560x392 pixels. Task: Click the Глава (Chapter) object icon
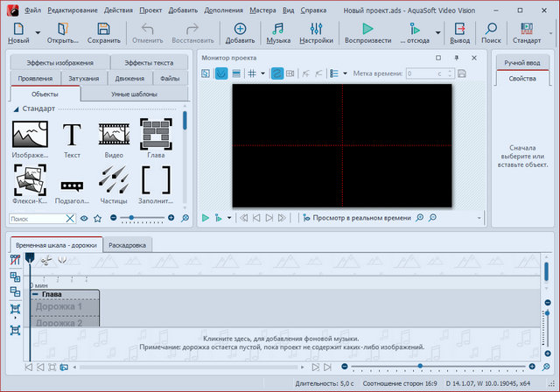tap(156, 136)
